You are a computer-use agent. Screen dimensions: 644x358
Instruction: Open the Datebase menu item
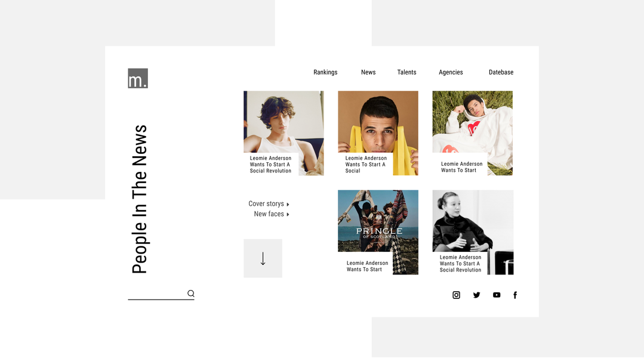(x=501, y=72)
